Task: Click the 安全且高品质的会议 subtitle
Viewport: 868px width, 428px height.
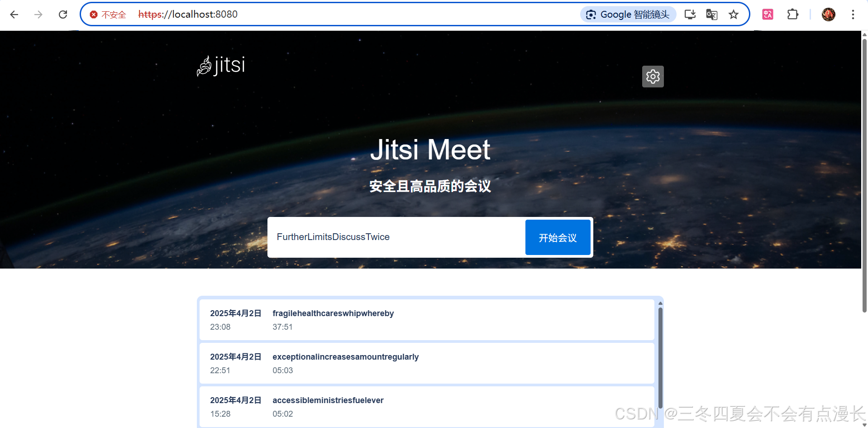Action: (x=430, y=186)
